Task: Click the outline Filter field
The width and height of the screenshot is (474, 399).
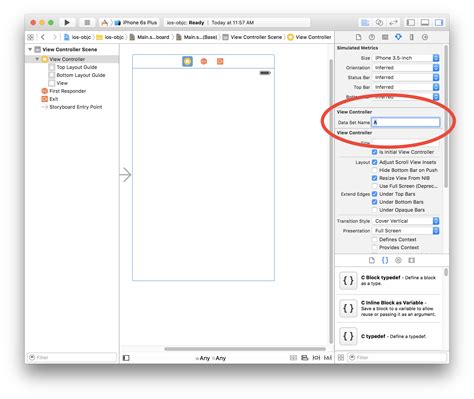Action: tap(72, 357)
